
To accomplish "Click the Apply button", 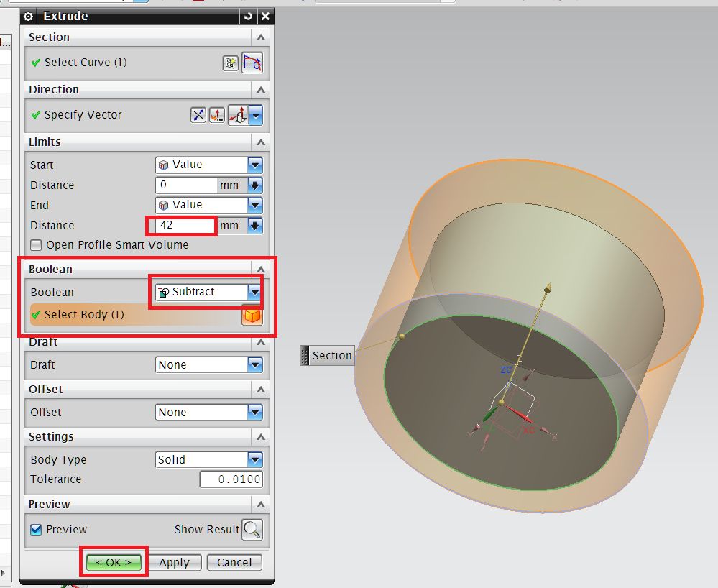I will (x=175, y=562).
